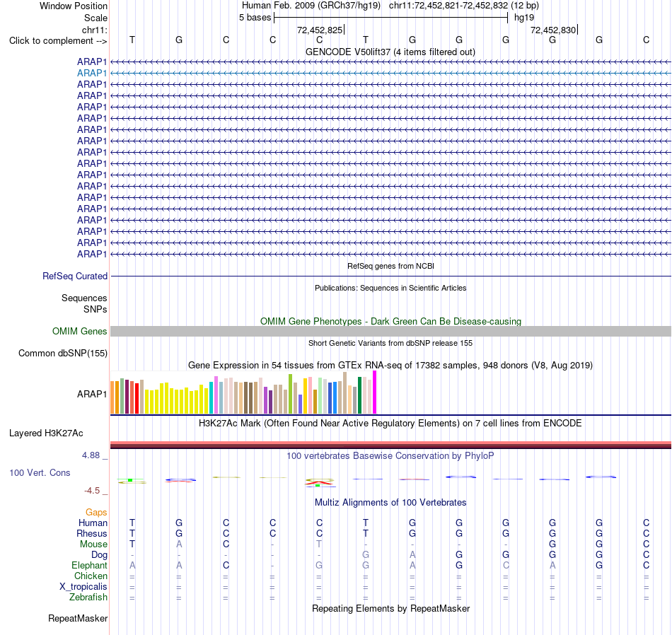This screenshot has height=635, width=672.
Task: Click the 'H3K27Ac Mark' ENCODE track title
Action: click(390, 424)
